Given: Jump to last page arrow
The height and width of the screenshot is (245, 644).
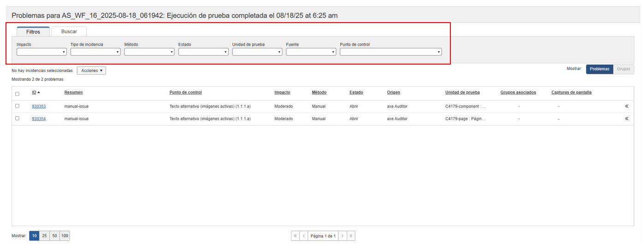Looking at the screenshot, I should 351,236.
